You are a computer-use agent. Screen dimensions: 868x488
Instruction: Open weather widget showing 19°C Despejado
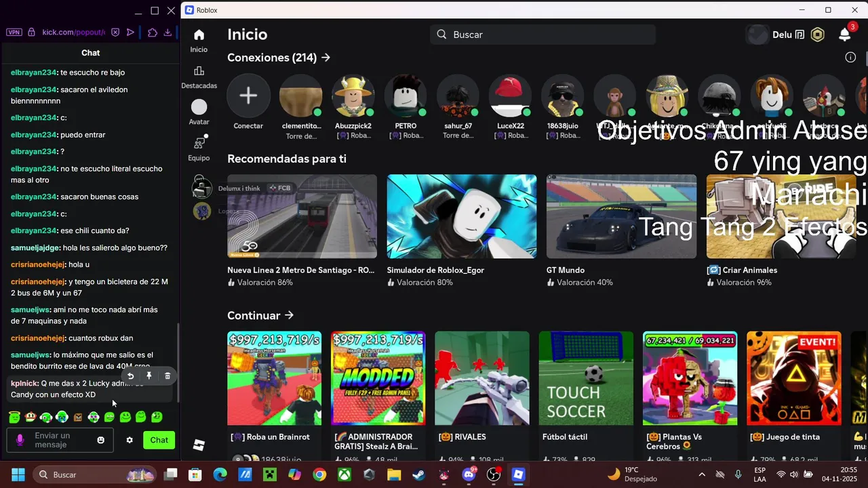633,474
